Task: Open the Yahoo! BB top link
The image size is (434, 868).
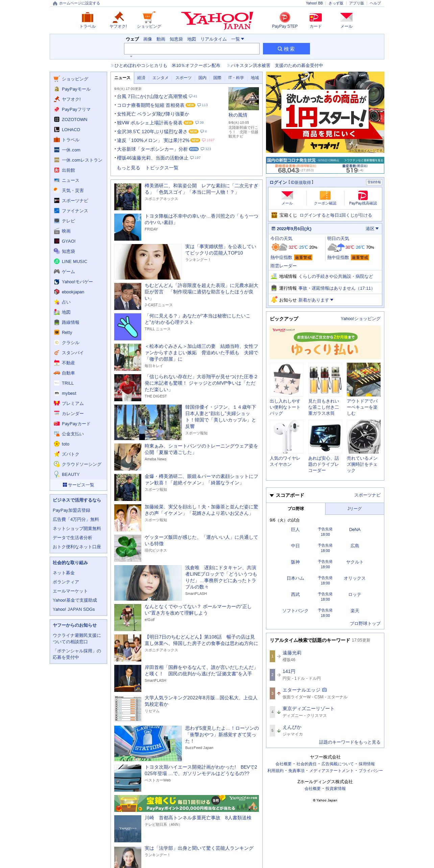Action: 314,3
